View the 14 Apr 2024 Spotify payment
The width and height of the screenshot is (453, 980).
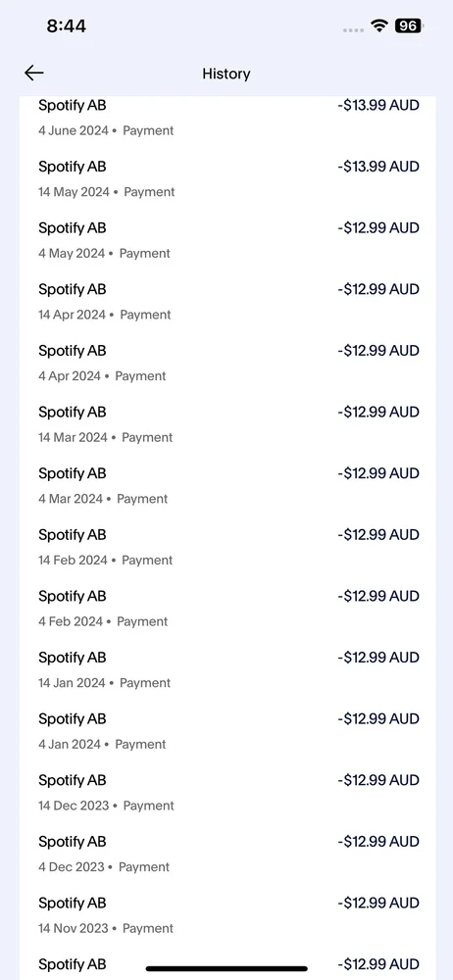(227, 301)
